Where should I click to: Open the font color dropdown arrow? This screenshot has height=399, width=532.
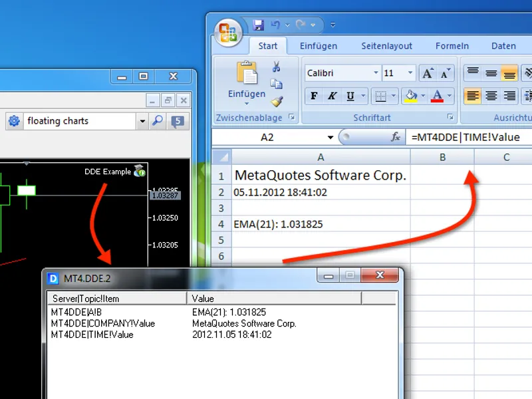click(450, 96)
